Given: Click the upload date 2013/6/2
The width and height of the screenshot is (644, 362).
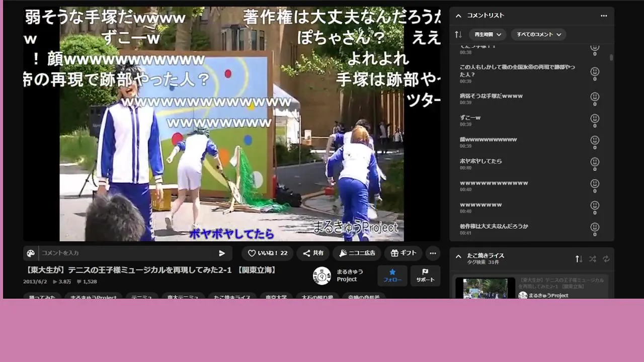Looking at the screenshot, I should pos(35,282).
